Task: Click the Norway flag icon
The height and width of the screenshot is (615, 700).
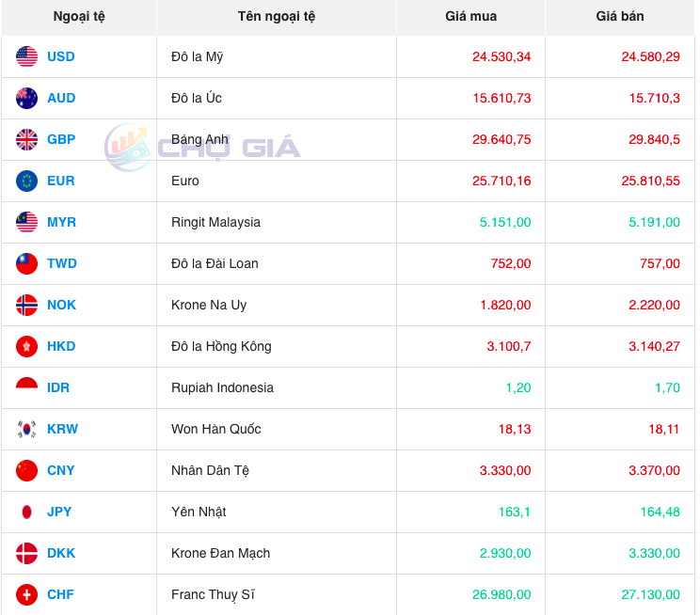Action: (x=26, y=305)
